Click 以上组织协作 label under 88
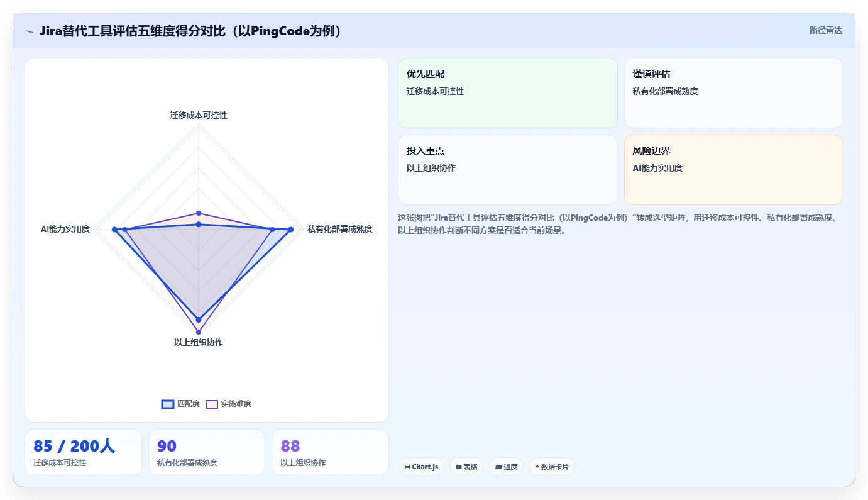 click(303, 463)
